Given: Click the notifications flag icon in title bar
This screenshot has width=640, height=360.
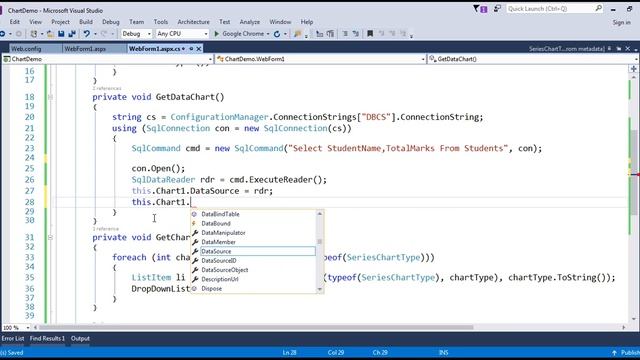Looking at the screenshot, I should [484, 9].
